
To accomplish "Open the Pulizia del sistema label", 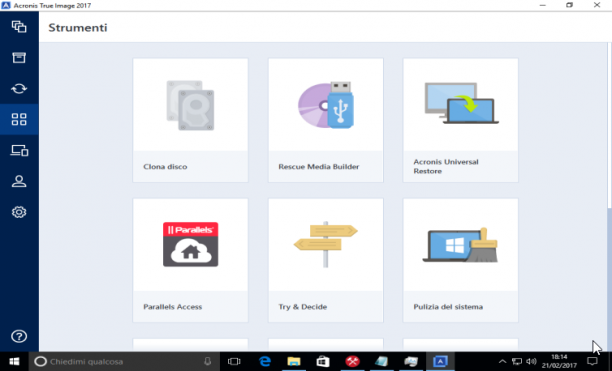I will tap(448, 307).
